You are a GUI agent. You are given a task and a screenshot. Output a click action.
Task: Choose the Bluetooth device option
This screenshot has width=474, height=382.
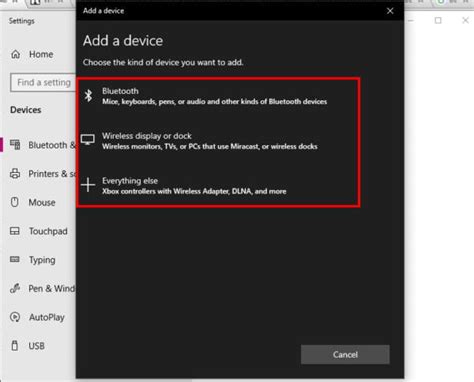pos(218,96)
